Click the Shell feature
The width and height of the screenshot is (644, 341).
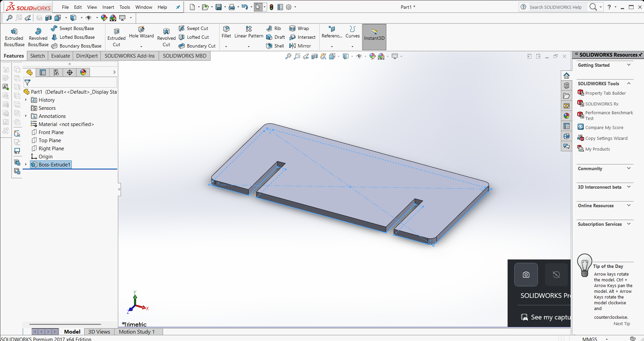(x=275, y=46)
